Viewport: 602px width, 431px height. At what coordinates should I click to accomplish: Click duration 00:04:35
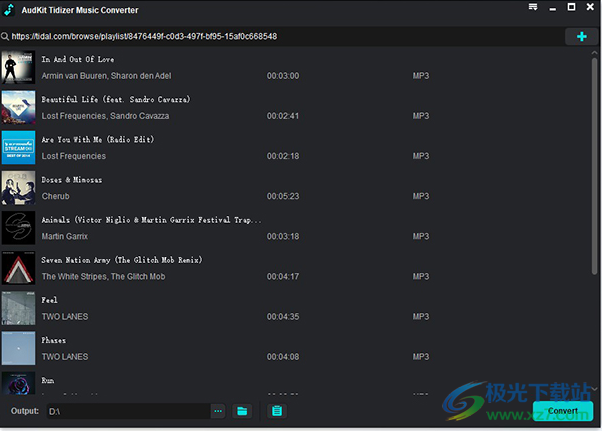(283, 316)
